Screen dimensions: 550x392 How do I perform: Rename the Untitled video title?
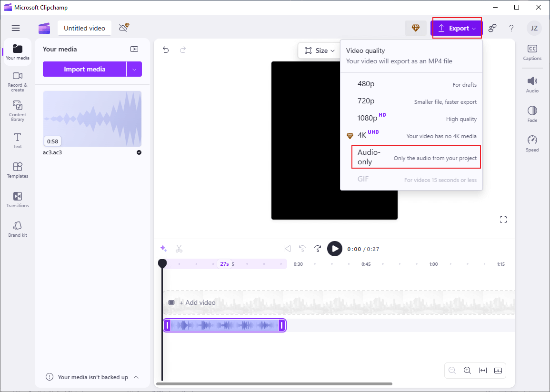tap(85, 28)
